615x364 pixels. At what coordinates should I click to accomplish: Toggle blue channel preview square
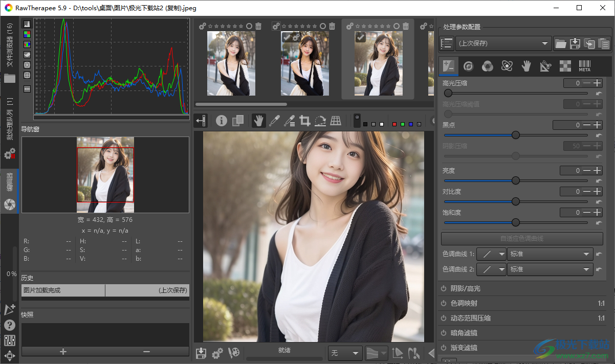tap(411, 124)
